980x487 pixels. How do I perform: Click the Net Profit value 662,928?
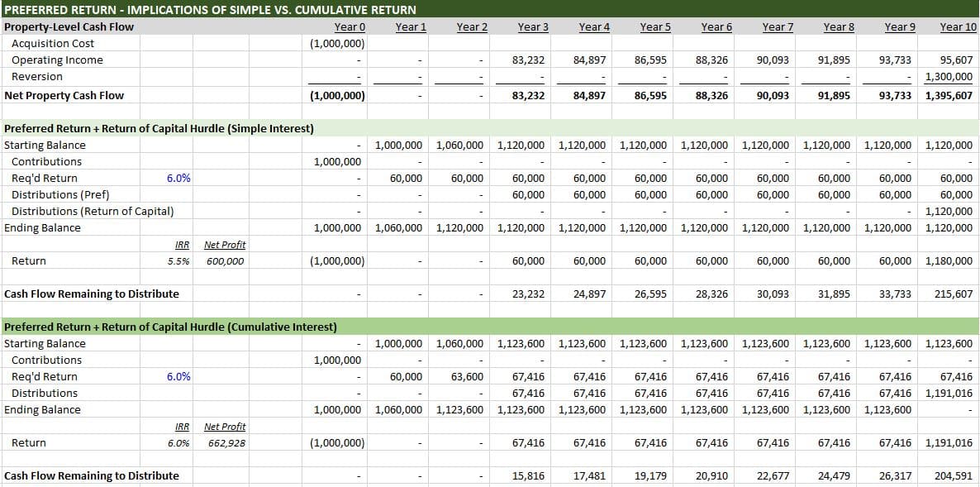(224, 443)
